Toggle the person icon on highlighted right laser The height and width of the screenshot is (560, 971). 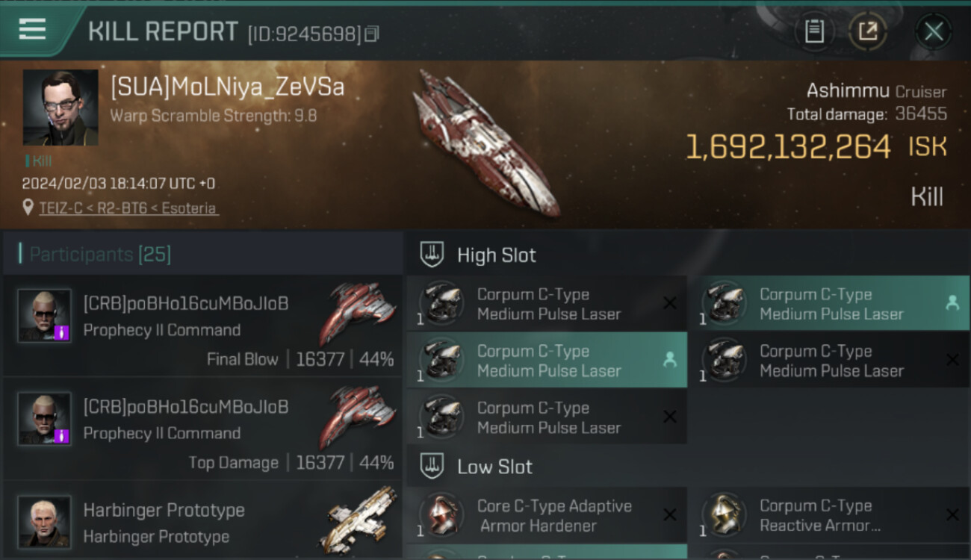tap(952, 303)
